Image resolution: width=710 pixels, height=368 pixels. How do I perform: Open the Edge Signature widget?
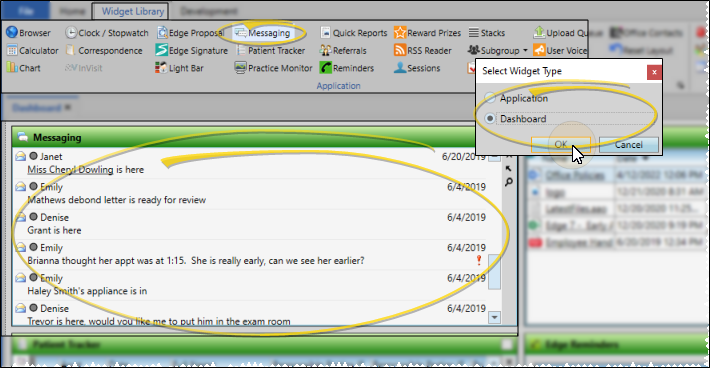(191, 51)
